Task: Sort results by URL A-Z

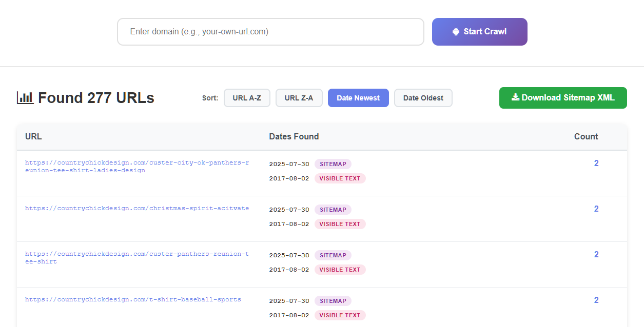Action: click(247, 98)
